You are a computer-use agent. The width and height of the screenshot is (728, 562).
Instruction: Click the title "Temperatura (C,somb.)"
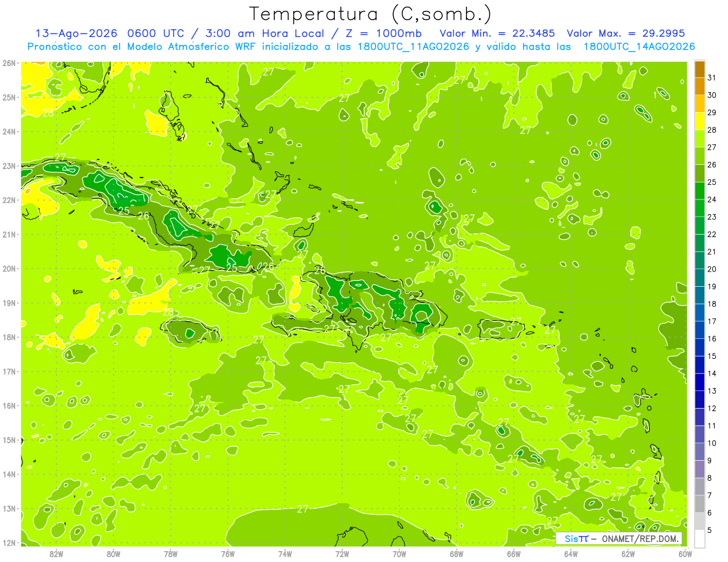click(371, 15)
